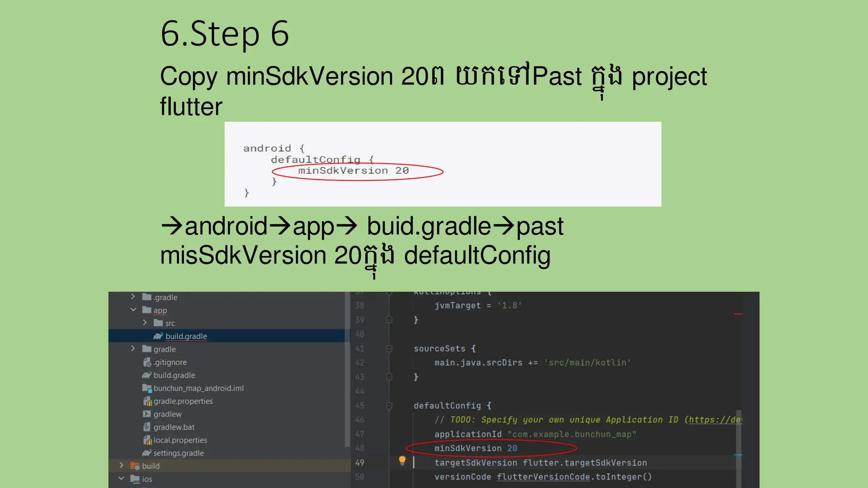This screenshot has width=868, height=488.
Task: Click the settings.gradle elephant icon
Action: pyautogui.click(x=147, y=453)
